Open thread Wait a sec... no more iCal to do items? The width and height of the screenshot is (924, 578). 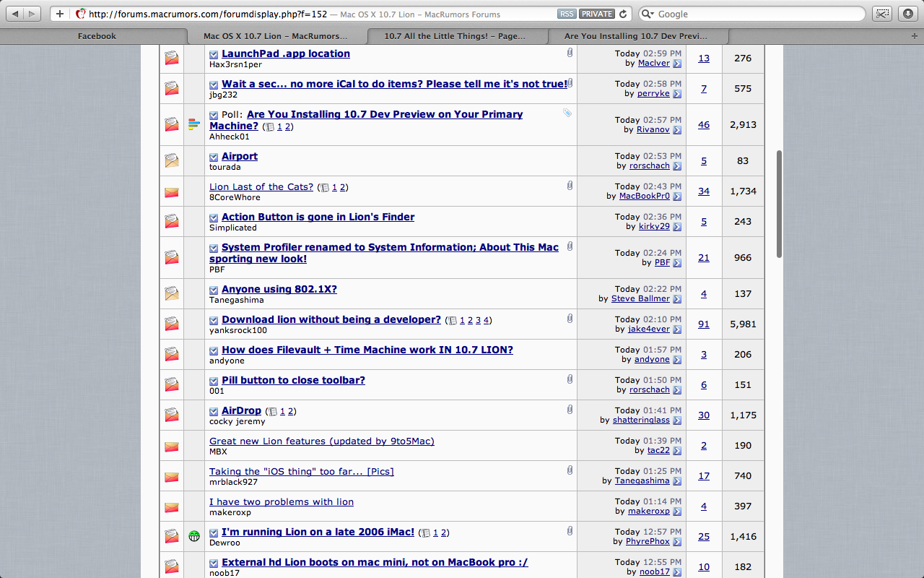click(394, 84)
